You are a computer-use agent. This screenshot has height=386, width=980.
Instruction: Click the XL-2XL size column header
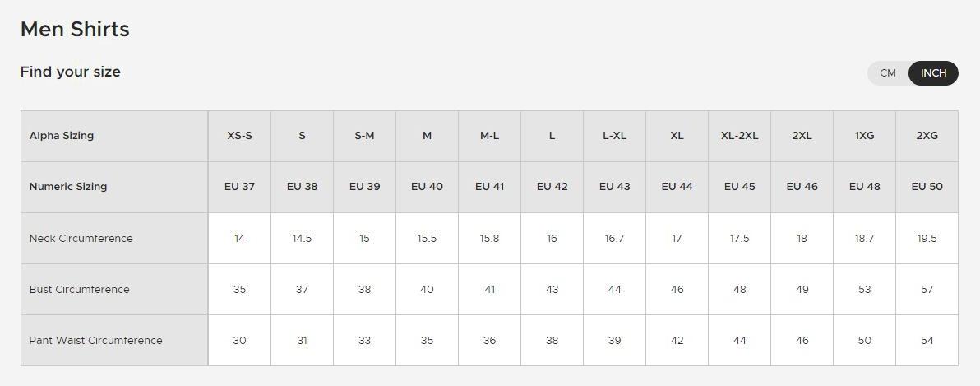(x=739, y=136)
